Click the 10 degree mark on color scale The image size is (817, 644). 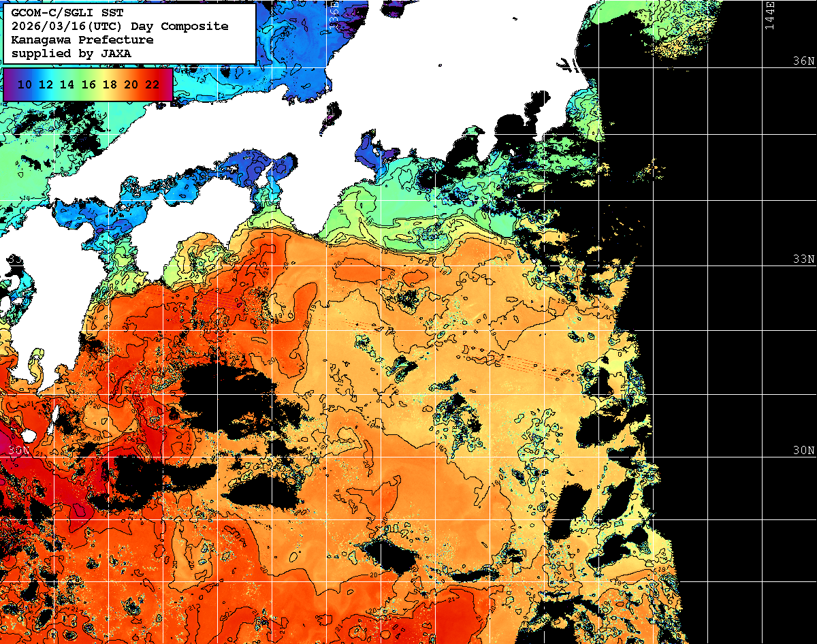click(x=25, y=84)
